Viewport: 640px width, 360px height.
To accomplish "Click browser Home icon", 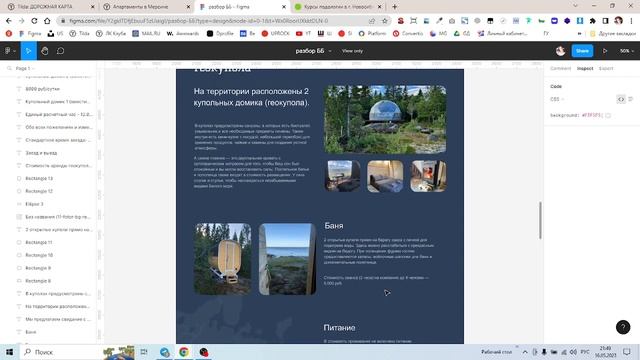I will coord(47,20).
